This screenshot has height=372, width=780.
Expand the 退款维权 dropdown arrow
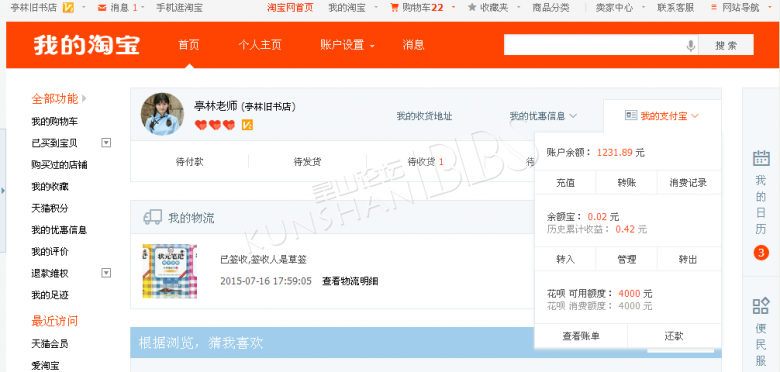coord(105,273)
